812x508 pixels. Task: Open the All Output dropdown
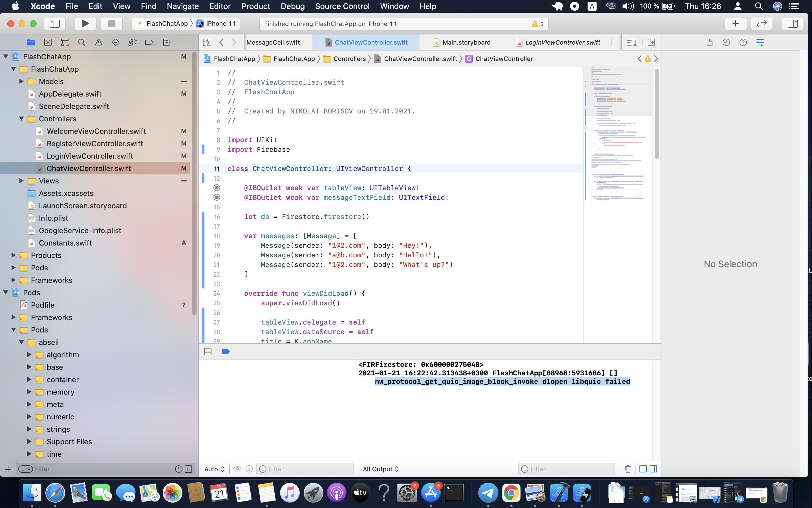[381, 469]
